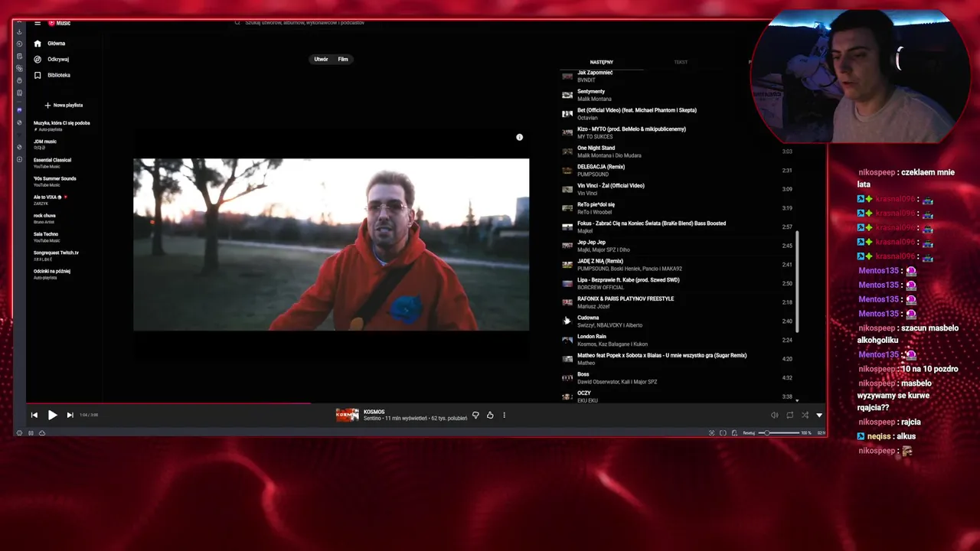The width and height of the screenshot is (980, 551).
Task: Play Jep Jep Jep from the queue
Action: [x=678, y=246]
